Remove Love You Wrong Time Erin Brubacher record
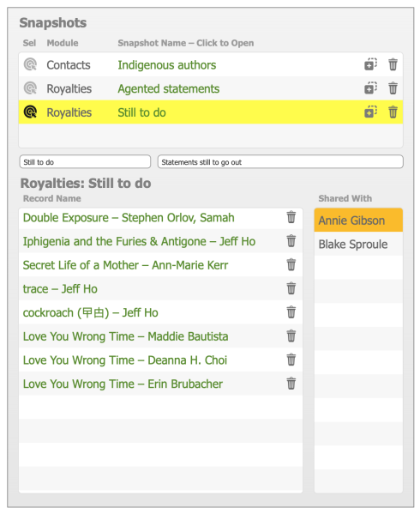 pyautogui.click(x=291, y=384)
